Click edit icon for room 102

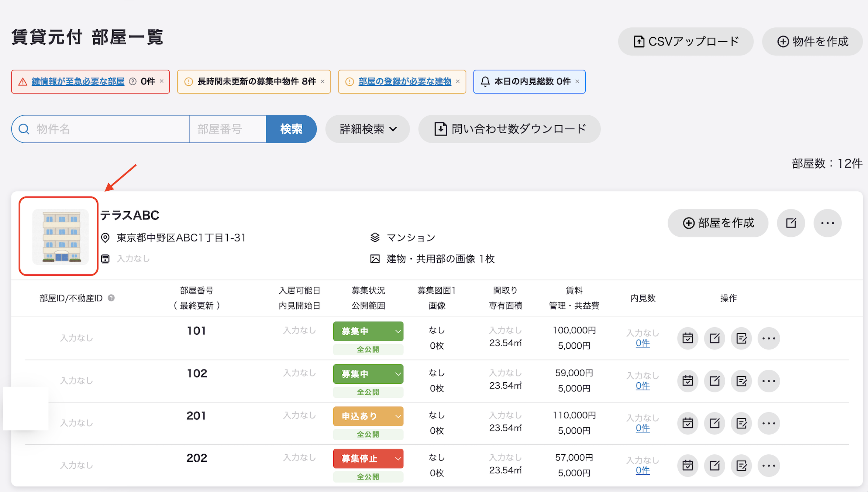[714, 381]
